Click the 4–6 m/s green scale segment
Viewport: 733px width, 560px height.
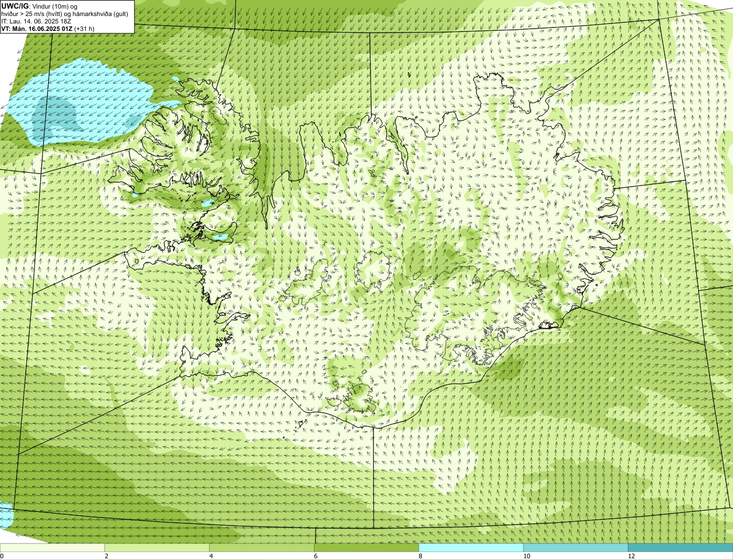262,547
